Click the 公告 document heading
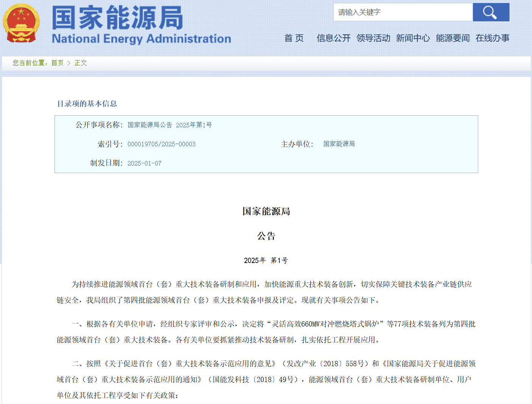 [266, 236]
